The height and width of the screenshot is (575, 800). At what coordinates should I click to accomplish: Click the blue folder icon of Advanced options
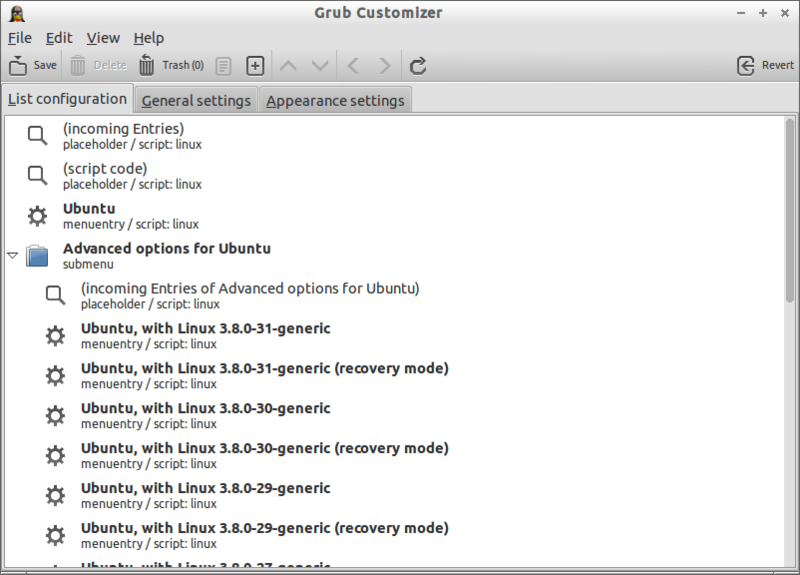pos(37,256)
